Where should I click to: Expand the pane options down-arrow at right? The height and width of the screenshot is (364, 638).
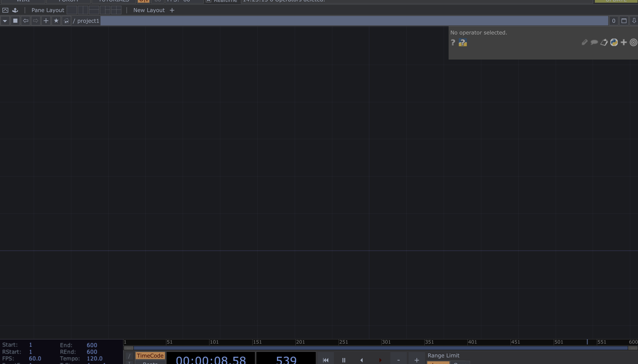click(634, 21)
